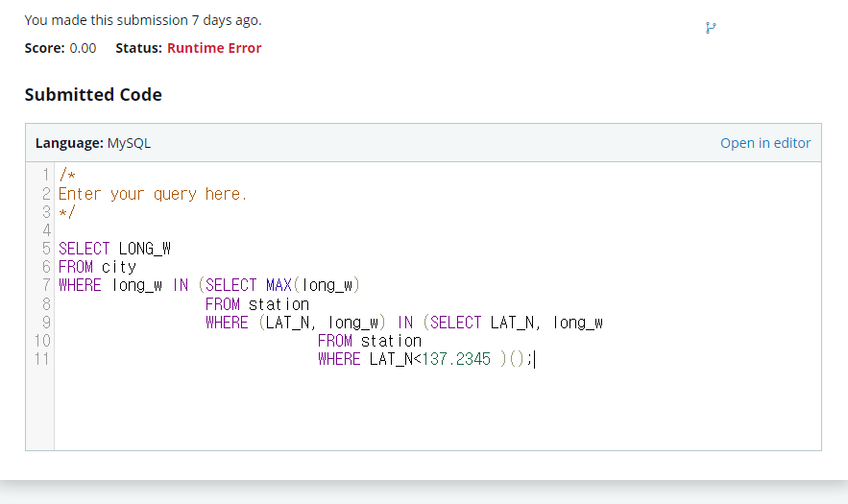This screenshot has height=504, width=848.
Task: Click the Submitted Code heading
Action: point(93,95)
